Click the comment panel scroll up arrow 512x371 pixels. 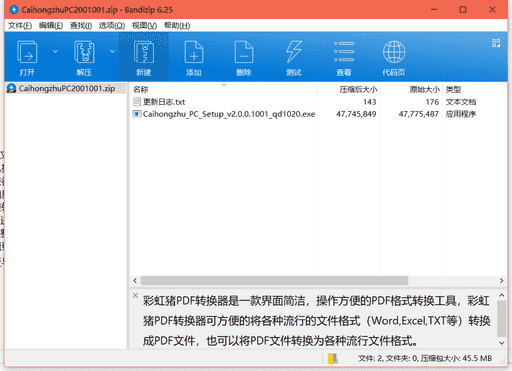(x=501, y=295)
